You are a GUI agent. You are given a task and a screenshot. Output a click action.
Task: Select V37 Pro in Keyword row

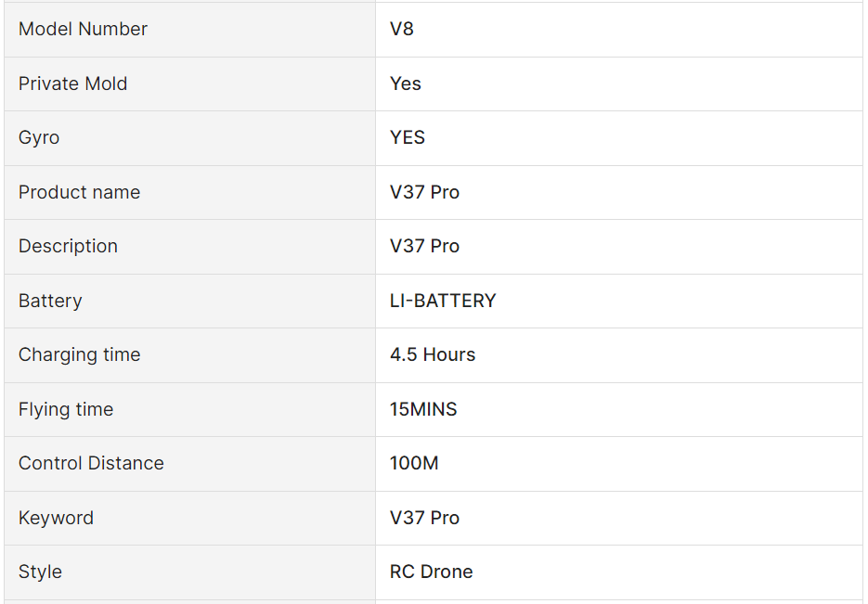(x=424, y=518)
